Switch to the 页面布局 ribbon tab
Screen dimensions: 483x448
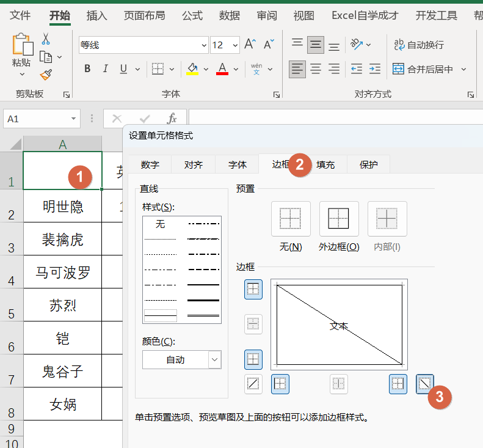pyautogui.click(x=144, y=15)
